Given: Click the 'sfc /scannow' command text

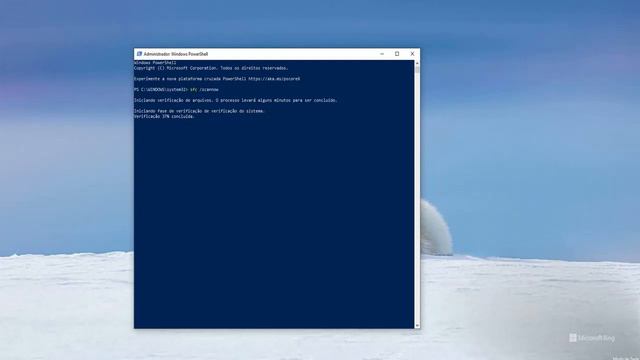Looking at the screenshot, I should pos(204,89).
